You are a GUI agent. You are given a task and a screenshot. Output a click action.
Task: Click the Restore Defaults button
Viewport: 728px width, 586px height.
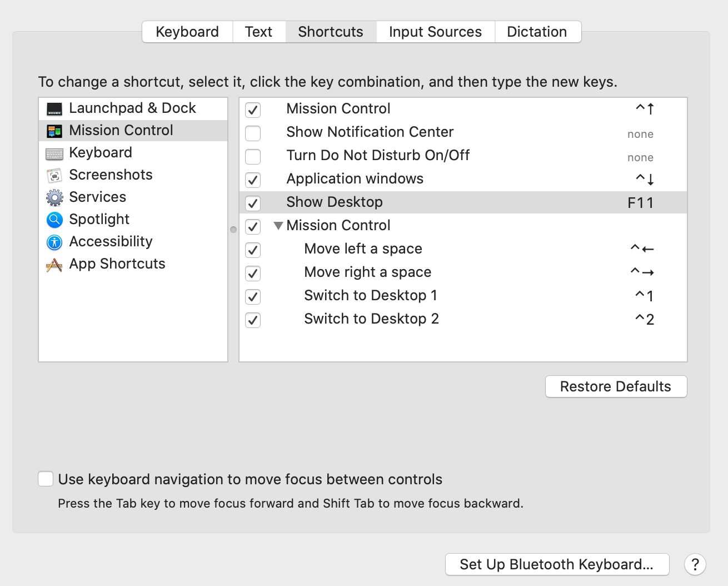(x=616, y=386)
